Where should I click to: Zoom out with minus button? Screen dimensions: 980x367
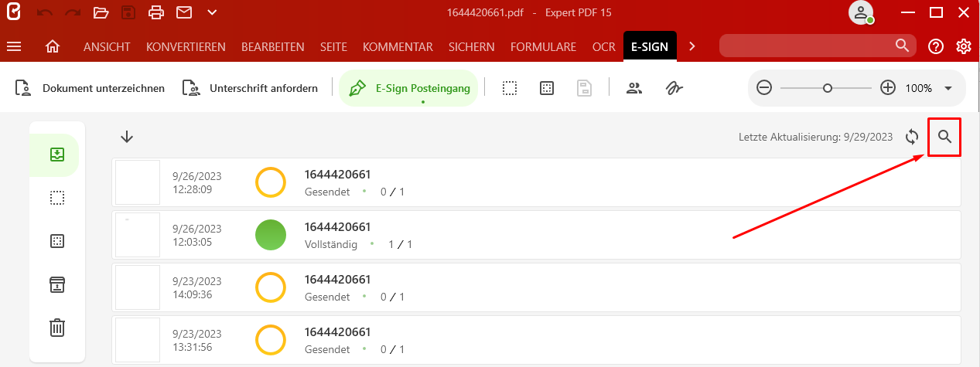[764, 88]
